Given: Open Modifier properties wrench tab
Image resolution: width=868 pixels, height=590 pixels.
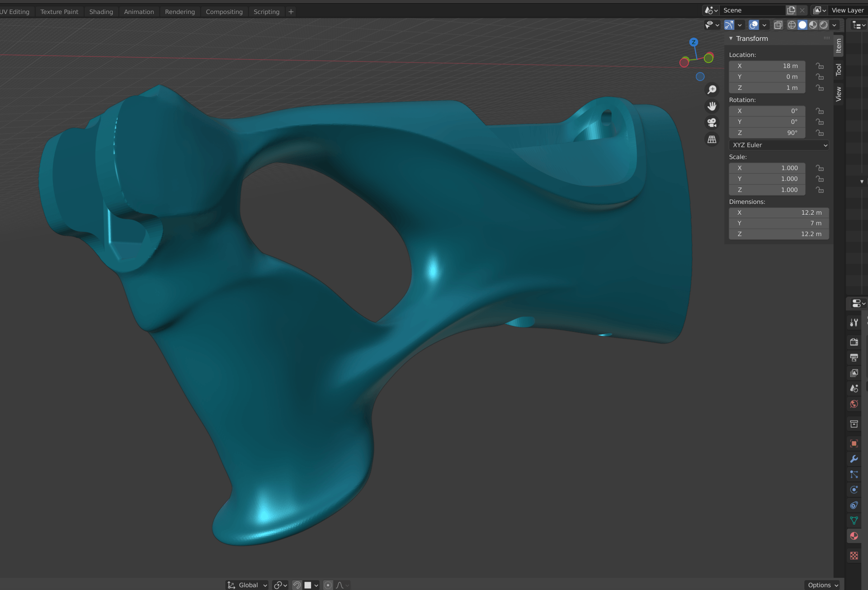Looking at the screenshot, I should pyautogui.click(x=854, y=459).
